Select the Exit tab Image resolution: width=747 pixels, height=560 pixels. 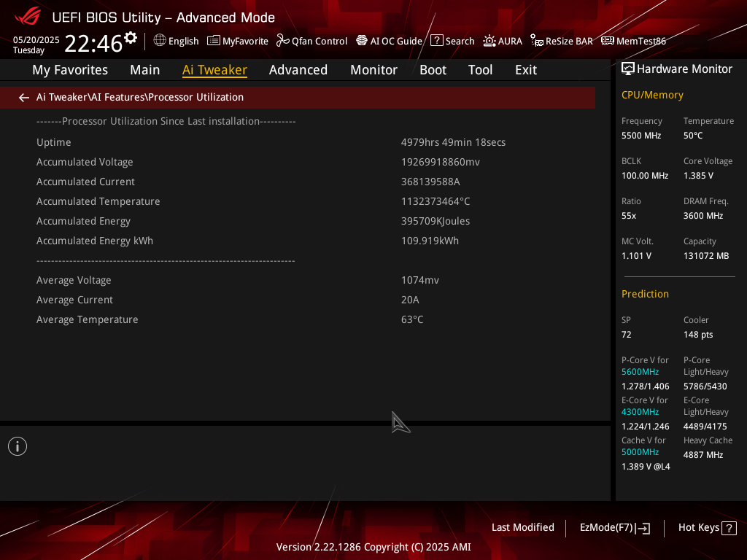pyautogui.click(x=526, y=70)
